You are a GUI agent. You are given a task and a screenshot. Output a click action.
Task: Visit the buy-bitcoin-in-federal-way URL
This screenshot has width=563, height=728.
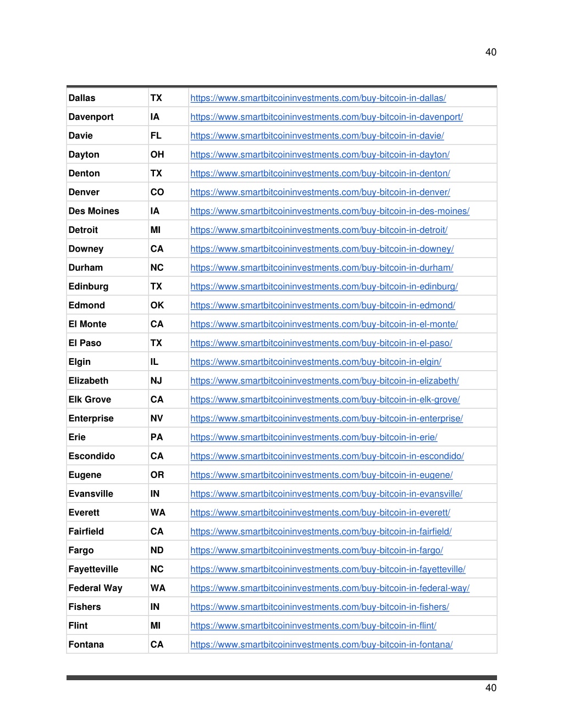pos(330,588)
